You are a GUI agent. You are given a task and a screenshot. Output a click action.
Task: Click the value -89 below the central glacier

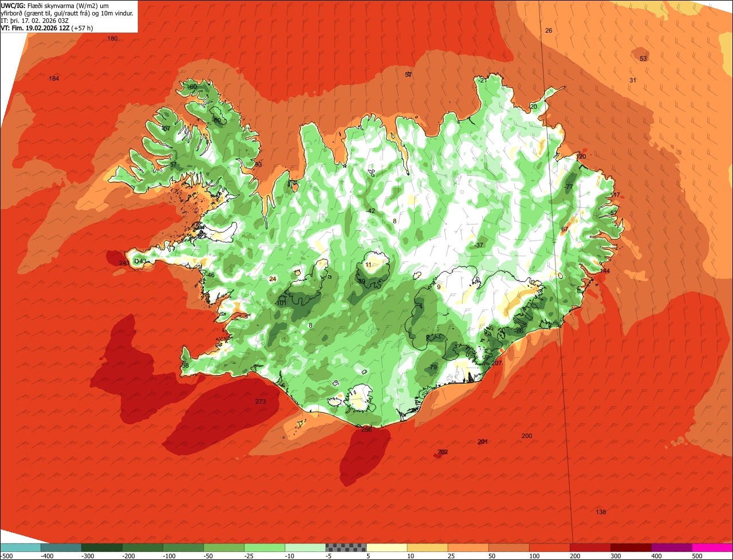pos(361,281)
